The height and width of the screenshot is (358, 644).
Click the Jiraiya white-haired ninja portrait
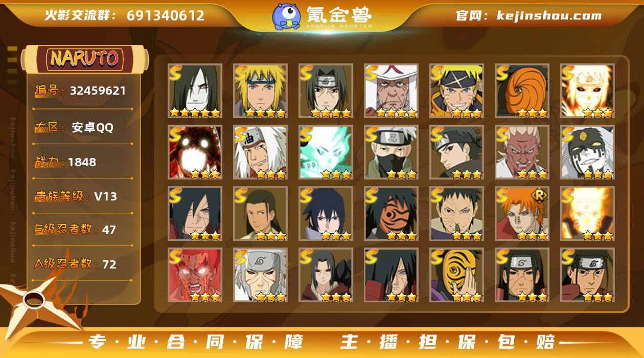pos(260,152)
